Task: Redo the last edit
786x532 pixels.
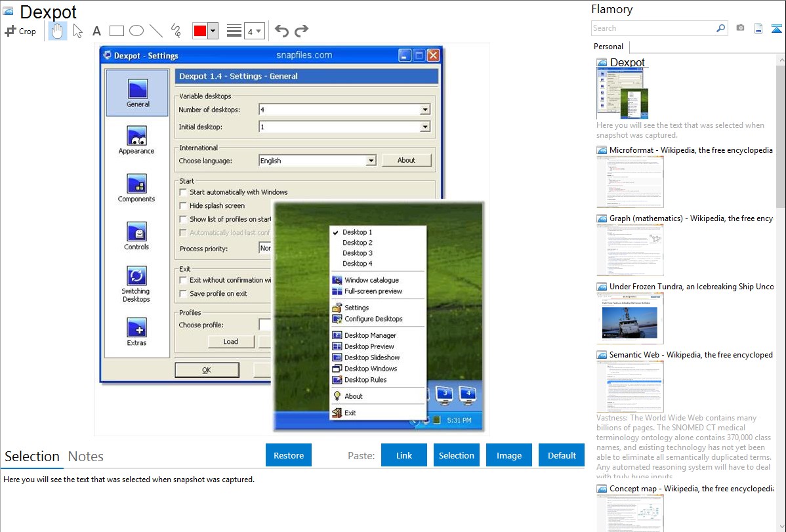Action: coord(301,31)
